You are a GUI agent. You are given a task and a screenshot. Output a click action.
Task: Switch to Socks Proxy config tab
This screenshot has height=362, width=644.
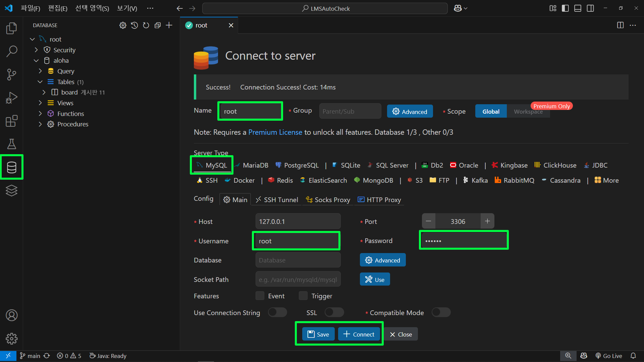[328, 200]
